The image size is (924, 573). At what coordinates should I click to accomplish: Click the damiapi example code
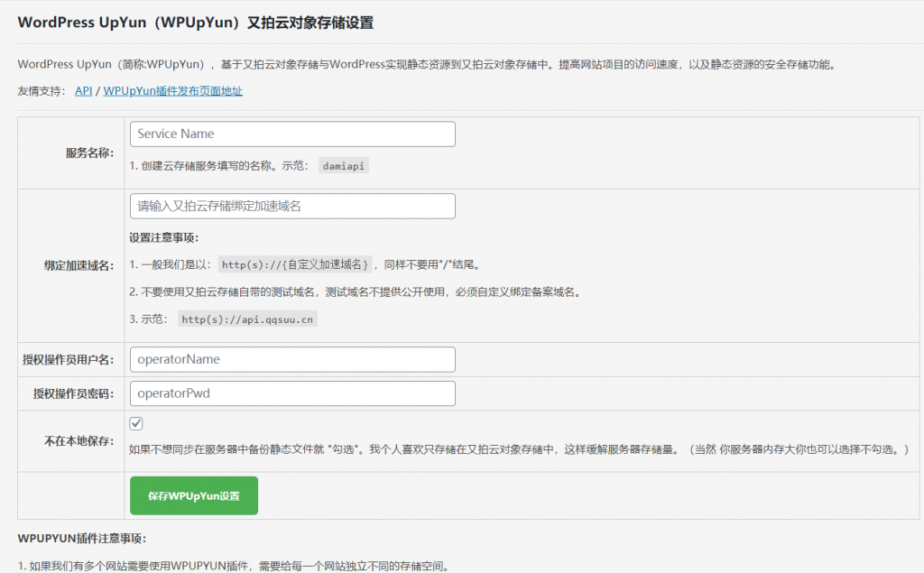(x=345, y=167)
